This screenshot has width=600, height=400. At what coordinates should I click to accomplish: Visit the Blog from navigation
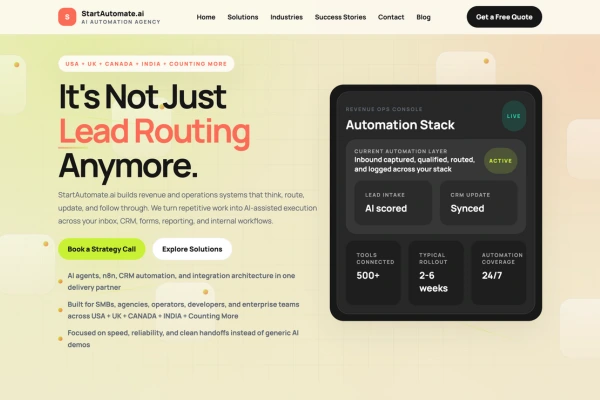pos(423,17)
